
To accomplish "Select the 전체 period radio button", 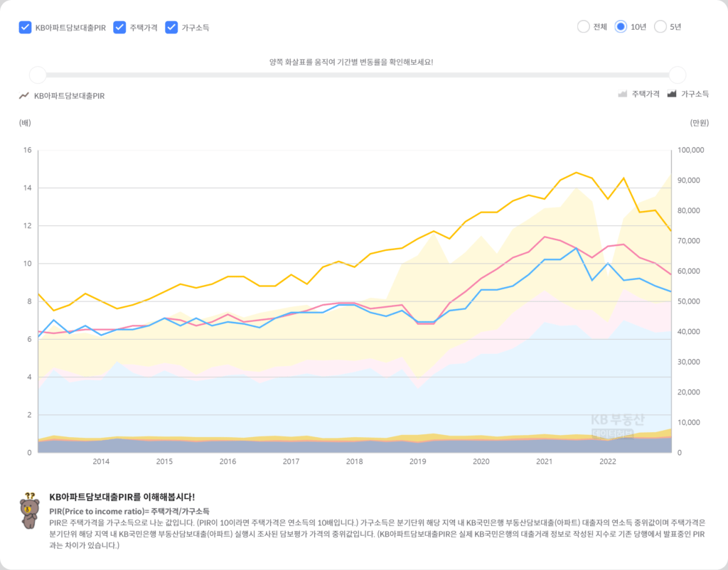I will 583,27.
